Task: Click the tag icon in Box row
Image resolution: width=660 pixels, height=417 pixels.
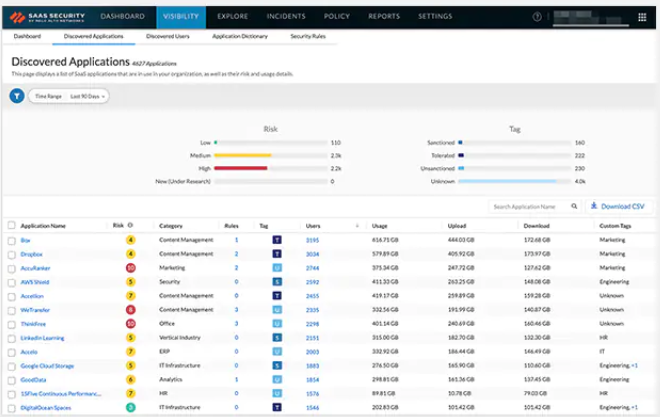Action: [277, 240]
